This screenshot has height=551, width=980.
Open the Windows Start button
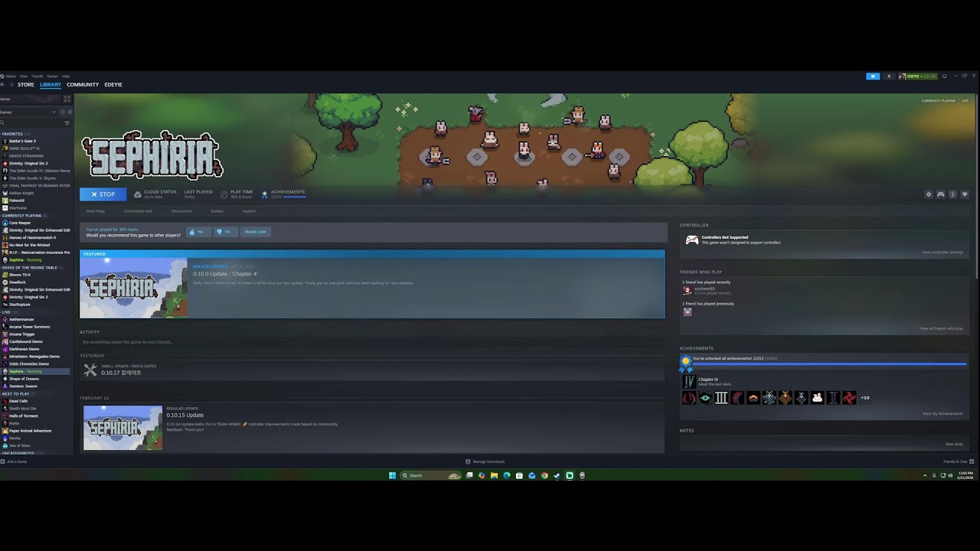pos(392,475)
